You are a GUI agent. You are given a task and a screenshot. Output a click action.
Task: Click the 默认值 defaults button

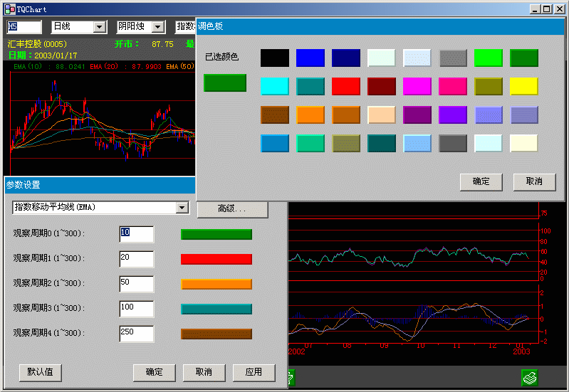(x=41, y=372)
